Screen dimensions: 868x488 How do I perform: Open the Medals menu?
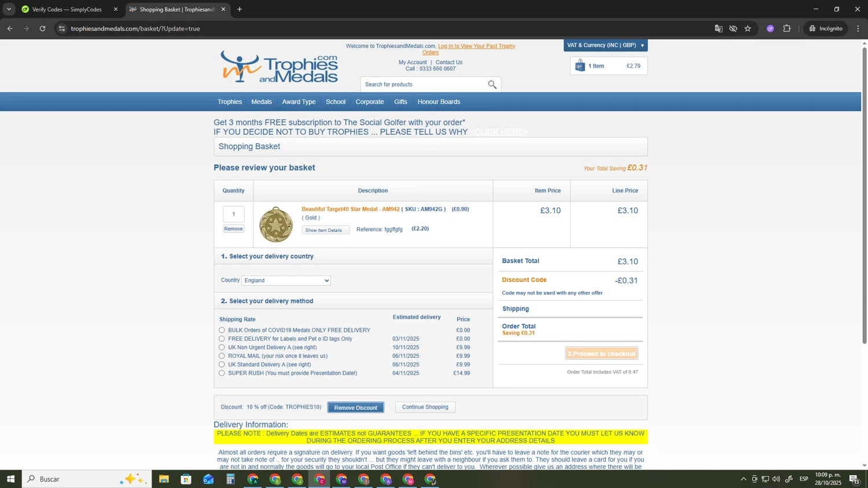tap(262, 102)
